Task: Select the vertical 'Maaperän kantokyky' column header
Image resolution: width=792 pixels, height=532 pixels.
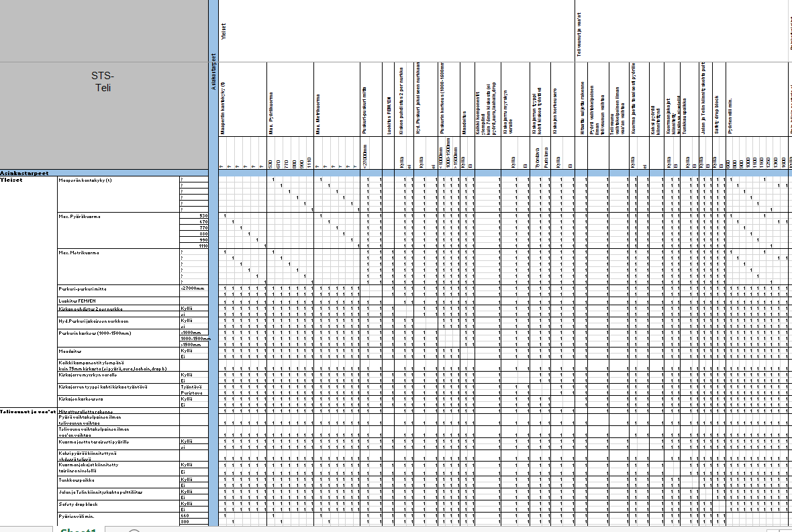Action: point(223,108)
